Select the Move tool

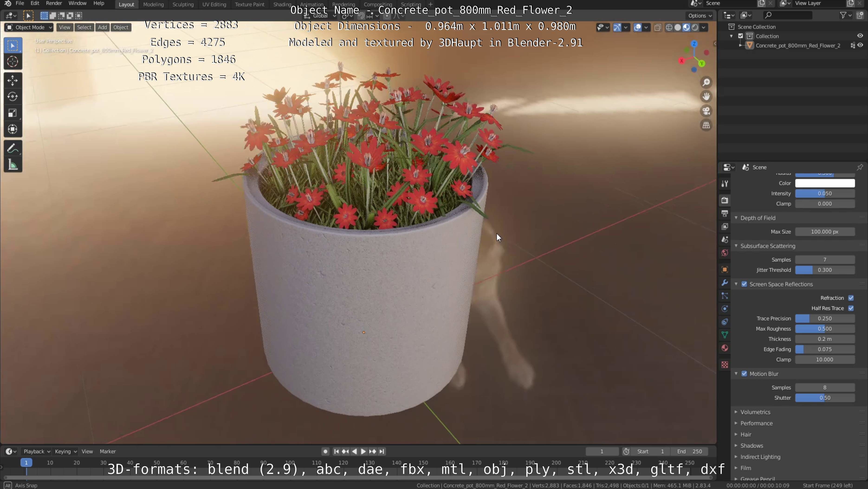coord(13,80)
